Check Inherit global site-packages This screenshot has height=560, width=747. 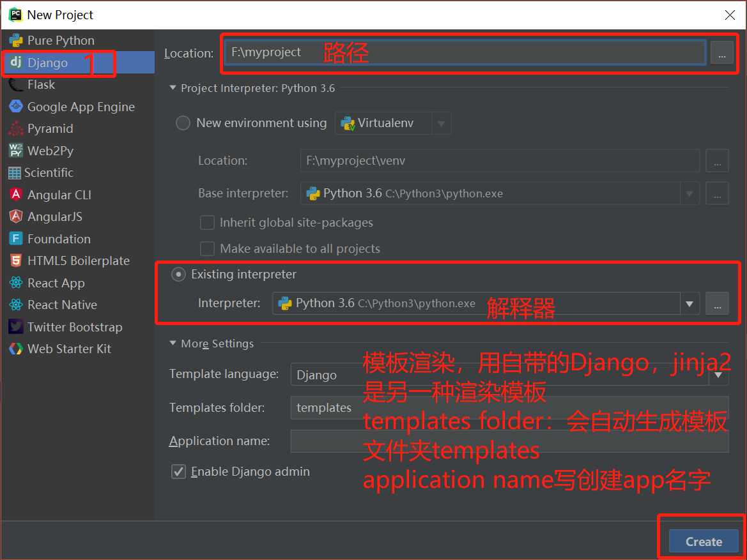tap(207, 222)
